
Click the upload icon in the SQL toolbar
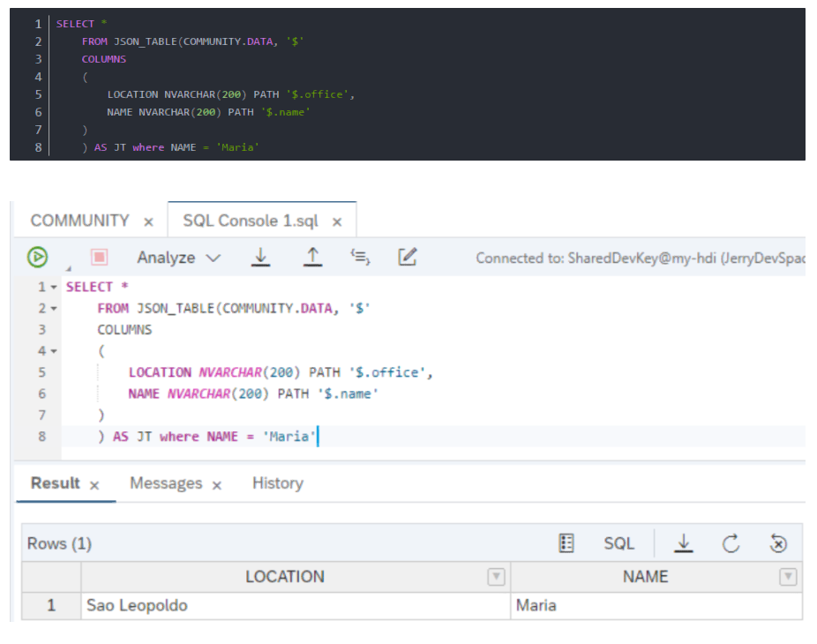click(x=312, y=257)
